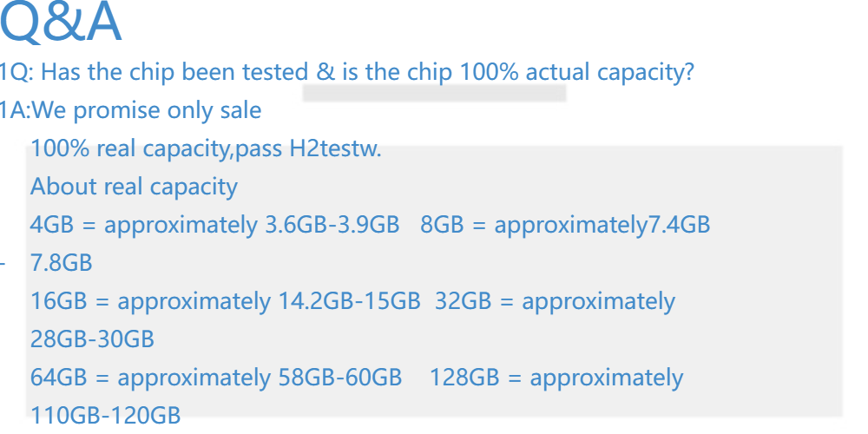This screenshot has width=868, height=434.
Task: Click the small dash left of 7.8GB
Action: click(3, 263)
